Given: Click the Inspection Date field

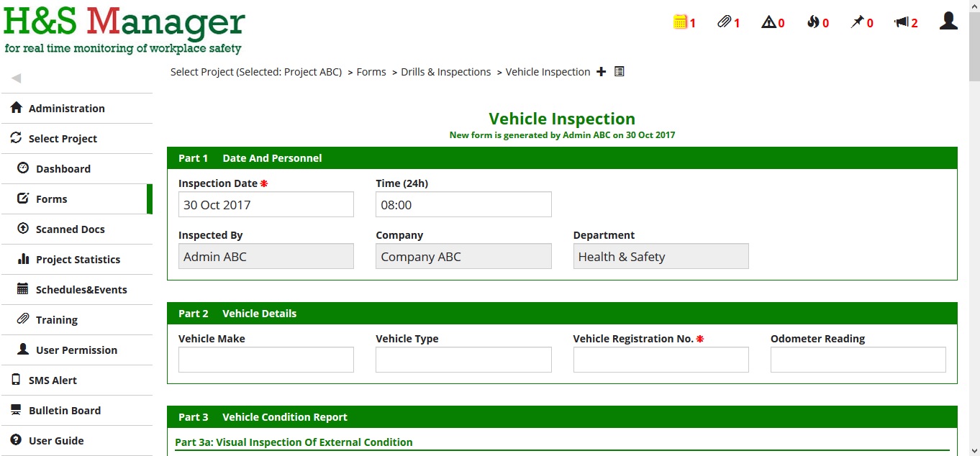Looking at the screenshot, I should 266,204.
